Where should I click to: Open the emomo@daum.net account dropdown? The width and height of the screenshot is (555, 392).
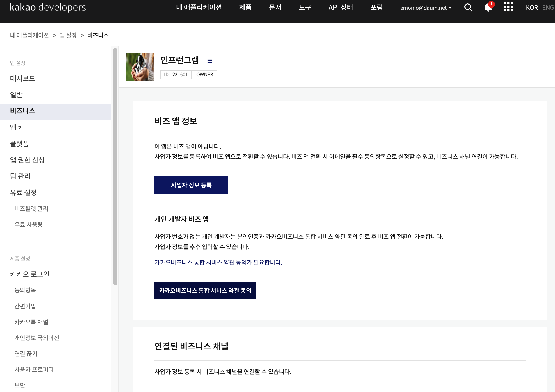(426, 8)
